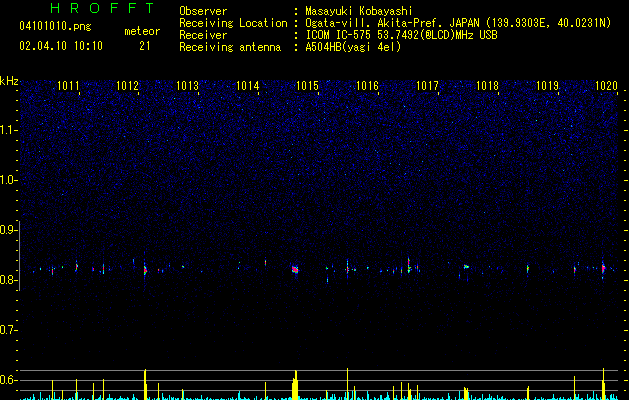
Task: Click receiver value ICOM IC-575 53.7492 MHz
Action: coord(401,35)
